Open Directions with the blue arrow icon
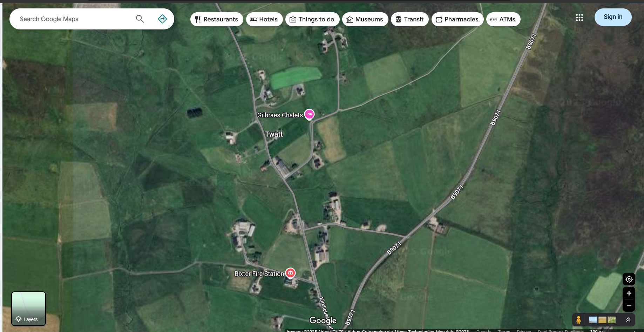This screenshot has height=332, width=644. (x=162, y=19)
